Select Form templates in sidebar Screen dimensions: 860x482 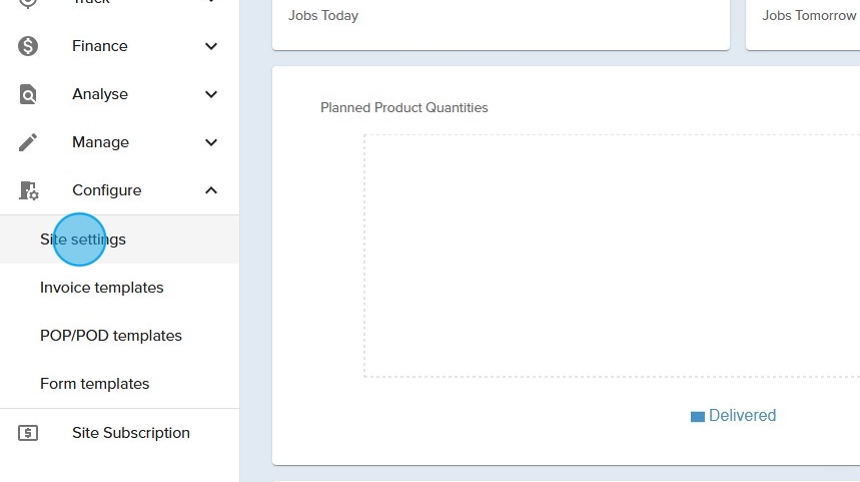click(x=95, y=384)
